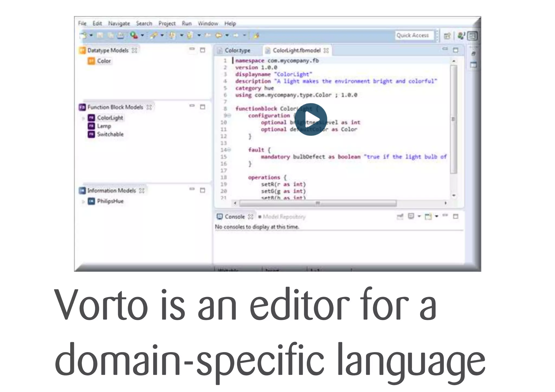Click 'No consoles to display' message

point(257,227)
